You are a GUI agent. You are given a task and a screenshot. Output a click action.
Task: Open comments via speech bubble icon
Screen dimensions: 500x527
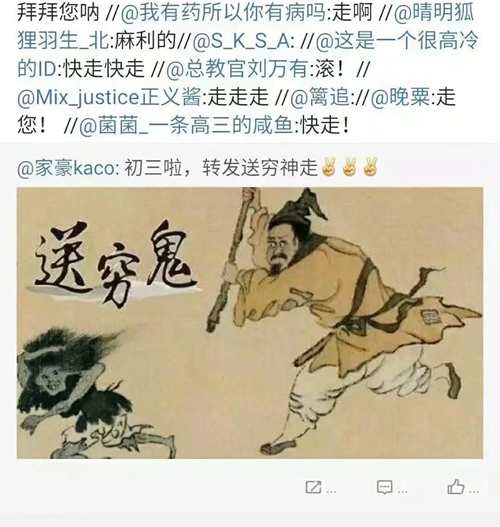coord(384,487)
